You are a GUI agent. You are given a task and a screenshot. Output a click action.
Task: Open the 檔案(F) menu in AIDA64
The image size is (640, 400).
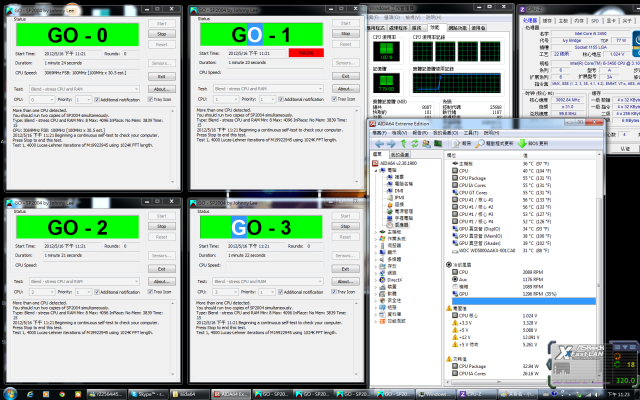click(x=379, y=133)
